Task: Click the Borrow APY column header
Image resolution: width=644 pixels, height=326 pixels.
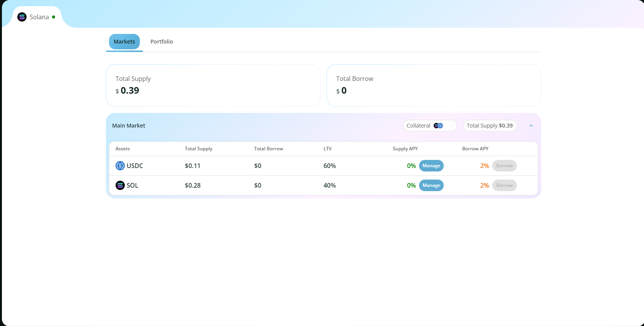Action: point(475,149)
